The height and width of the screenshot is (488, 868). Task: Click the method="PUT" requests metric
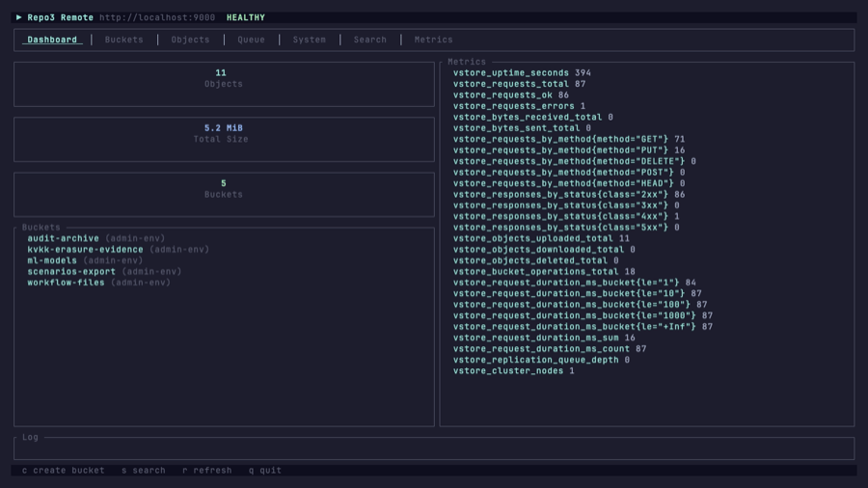(569, 150)
